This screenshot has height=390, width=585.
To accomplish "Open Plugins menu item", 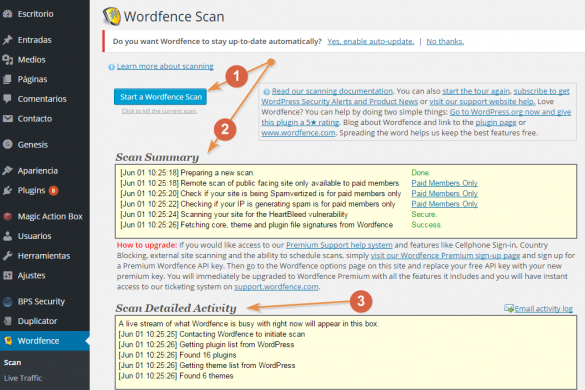I will click(x=31, y=190).
